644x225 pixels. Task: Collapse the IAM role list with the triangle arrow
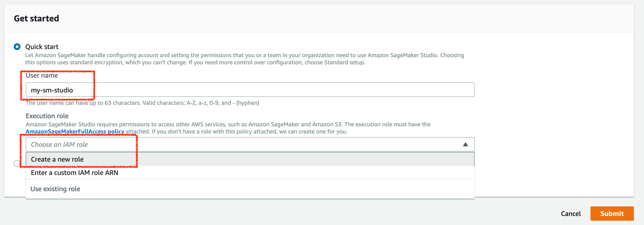[x=465, y=145]
